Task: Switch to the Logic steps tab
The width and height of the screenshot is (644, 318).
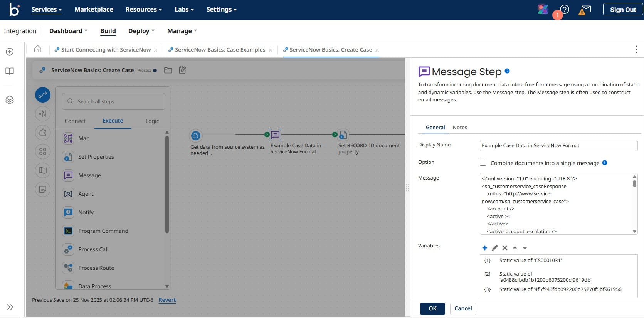Action: (x=152, y=121)
